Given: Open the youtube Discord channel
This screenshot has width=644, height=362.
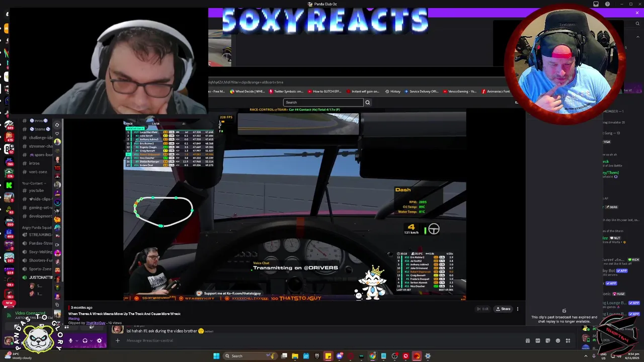Looking at the screenshot, I should [x=38, y=191].
